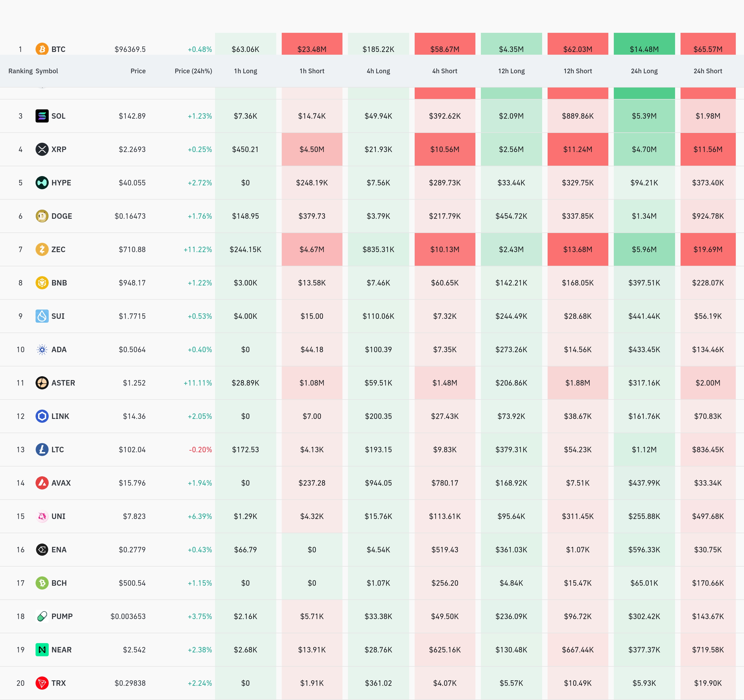Click the PUMP coin icon

pos(42,616)
